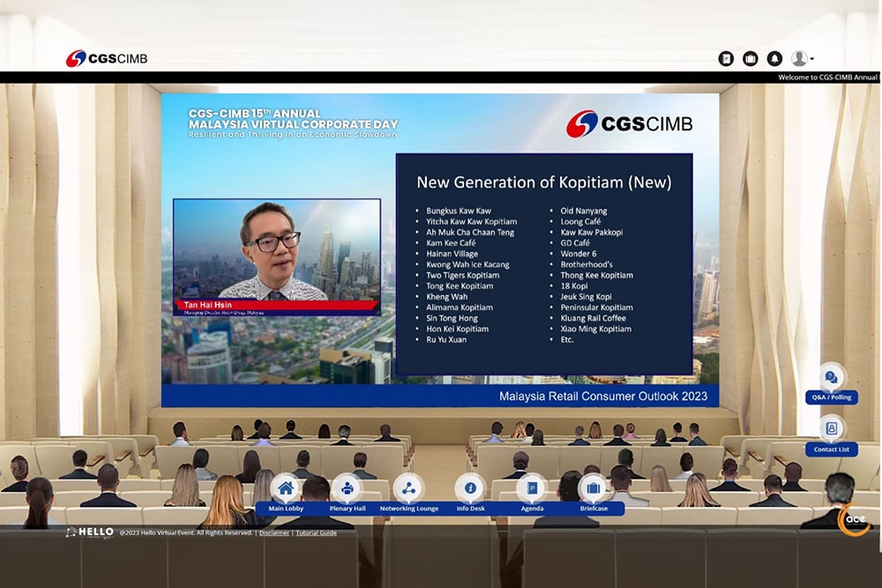Image resolution: width=882 pixels, height=588 pixels.
Task: Open the Info Desk information icon
Action: [470, 488]
